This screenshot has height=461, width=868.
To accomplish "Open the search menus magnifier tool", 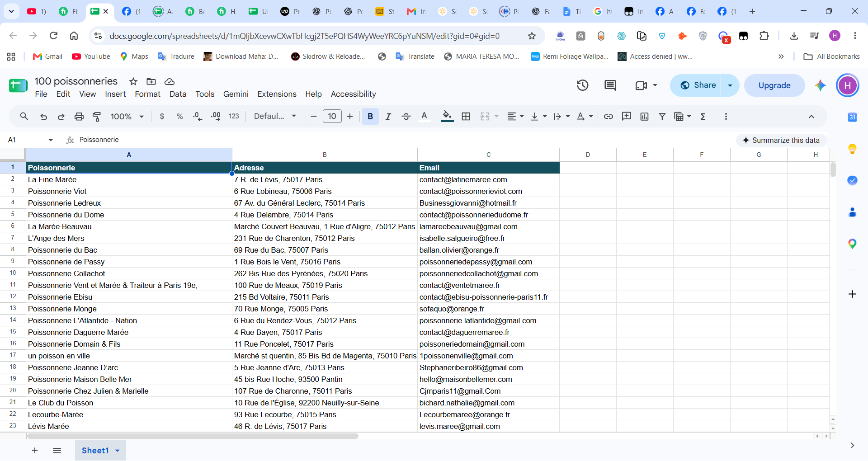I will pos(24,117).
